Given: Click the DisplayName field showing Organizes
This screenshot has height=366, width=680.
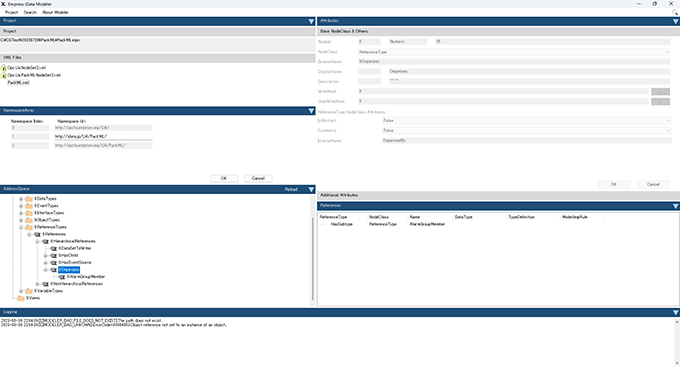Looking at the screenshot, I should pos(529,72).
